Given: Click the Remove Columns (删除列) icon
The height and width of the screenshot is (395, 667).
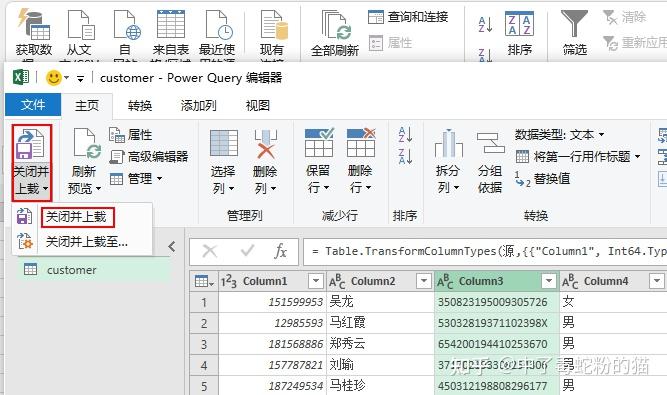Looking at the screenshot, I should [265, 144].
